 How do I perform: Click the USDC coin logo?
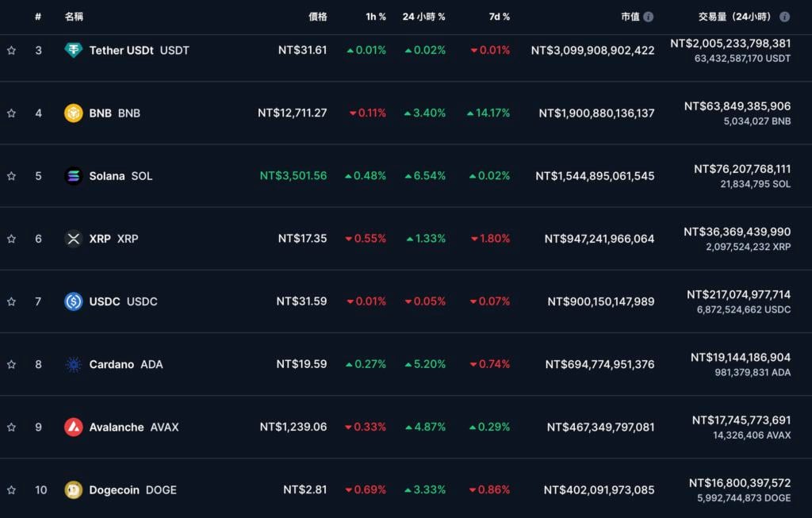(73, 301)
